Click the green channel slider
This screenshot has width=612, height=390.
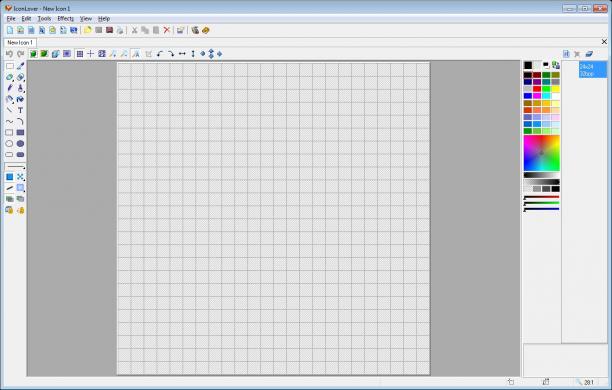[541, 203]
